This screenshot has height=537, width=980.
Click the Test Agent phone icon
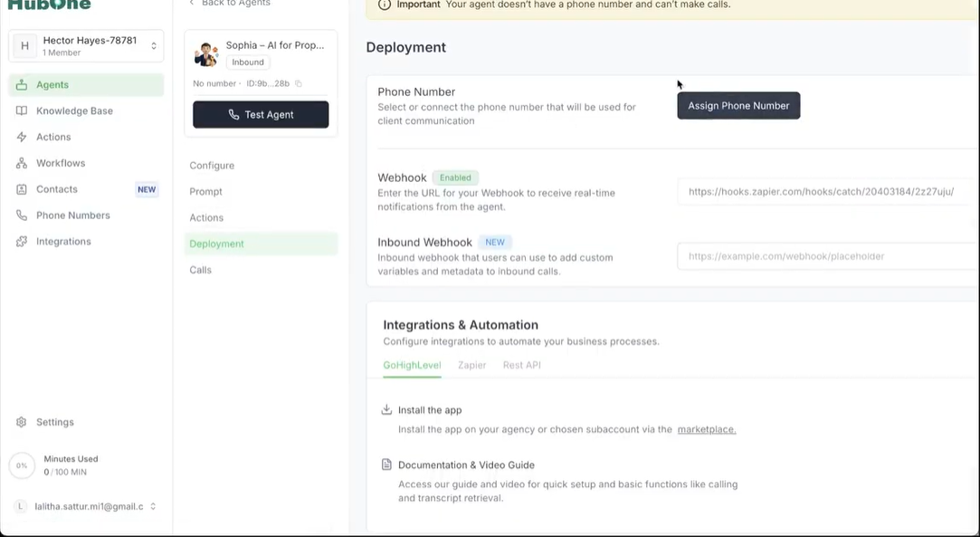click(233, 115)
